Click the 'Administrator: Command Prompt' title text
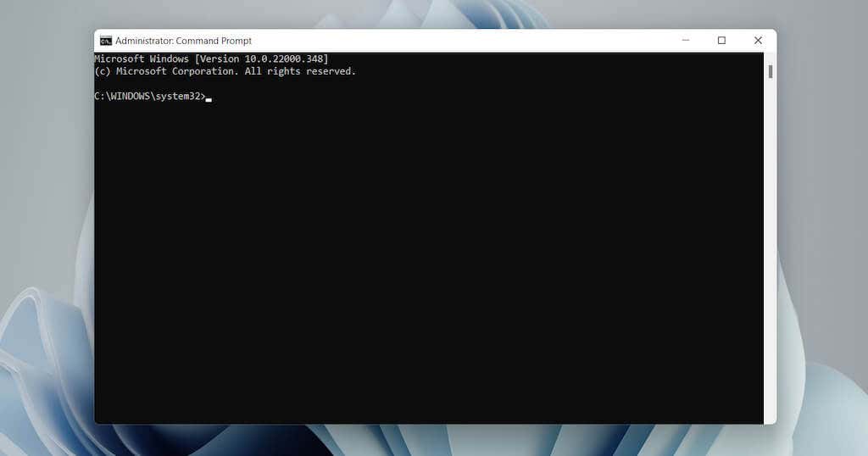 pyautogui.click(x=183, y=41)
